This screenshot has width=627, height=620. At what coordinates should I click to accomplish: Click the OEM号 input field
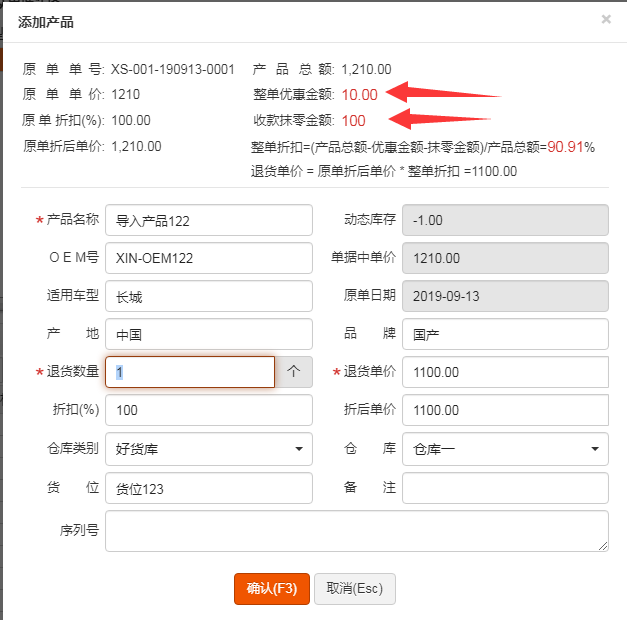click(x=208, y=258)
